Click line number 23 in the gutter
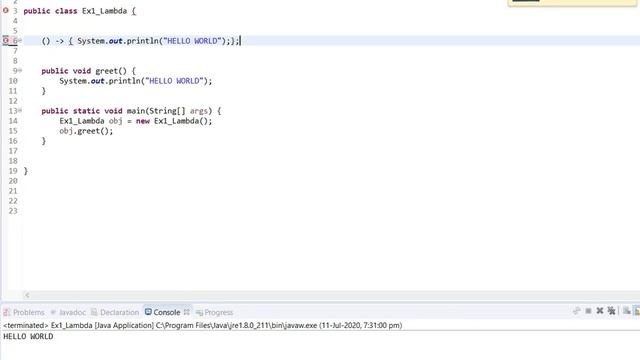The width and height of the screenshot is (640, 360). [x=13, y=211]
